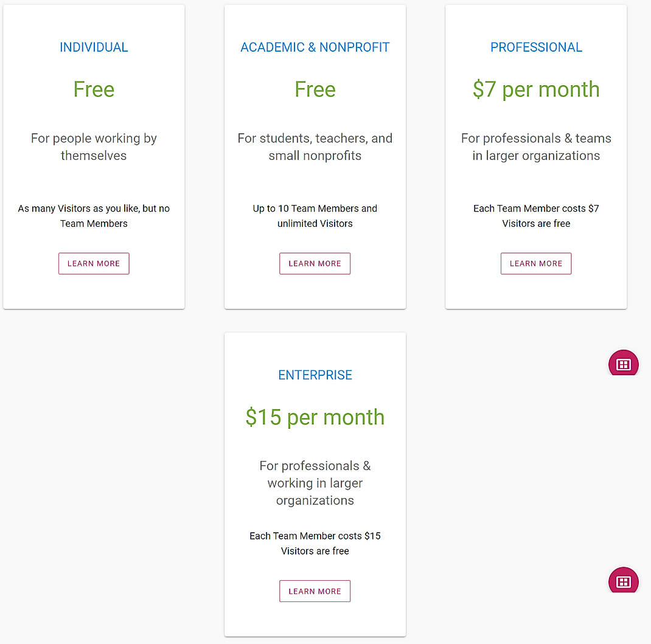Select the ENTERPRISE plan heading

(315, 375)
